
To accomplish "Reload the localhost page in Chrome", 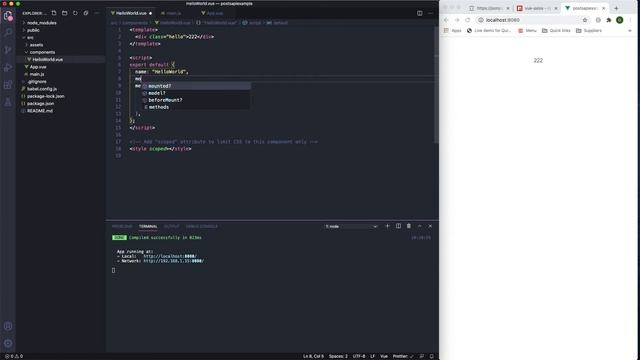I will [x=468, y=20].
